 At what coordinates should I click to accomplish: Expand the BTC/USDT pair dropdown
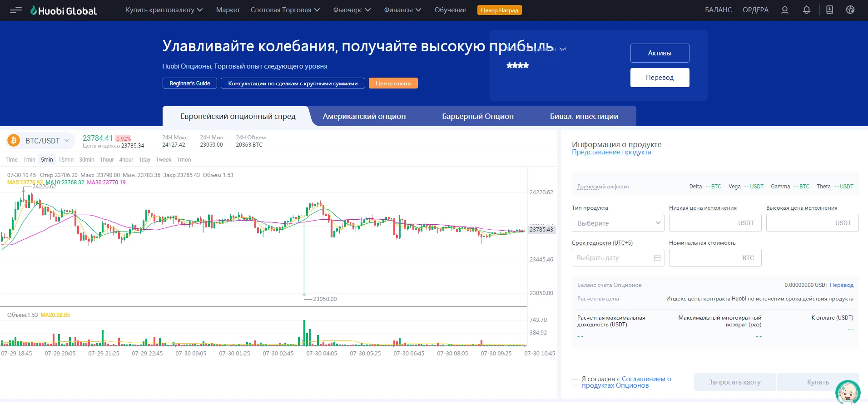pos(41,141)
